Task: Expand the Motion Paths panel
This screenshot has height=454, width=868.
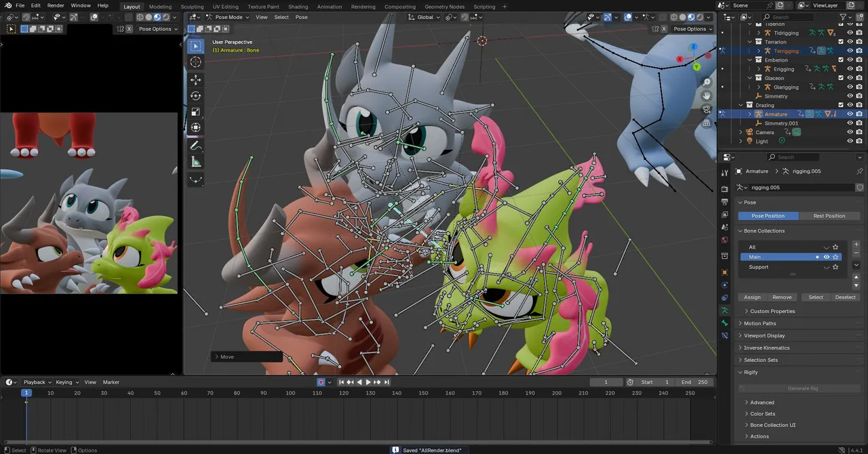Action: (759, 323)
